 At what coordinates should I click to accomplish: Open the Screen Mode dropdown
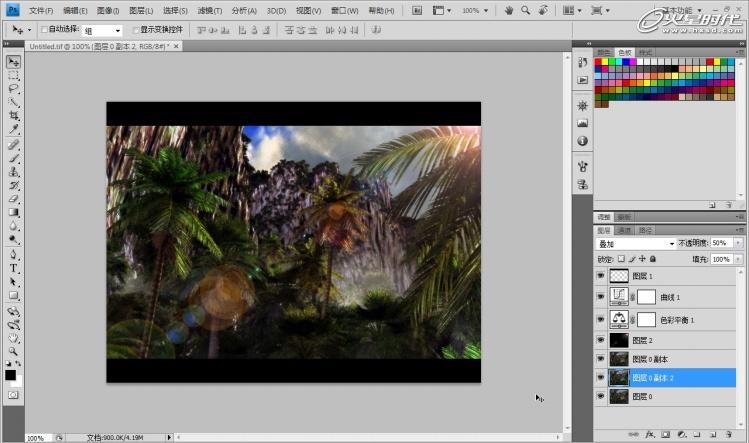click(600, 10)
